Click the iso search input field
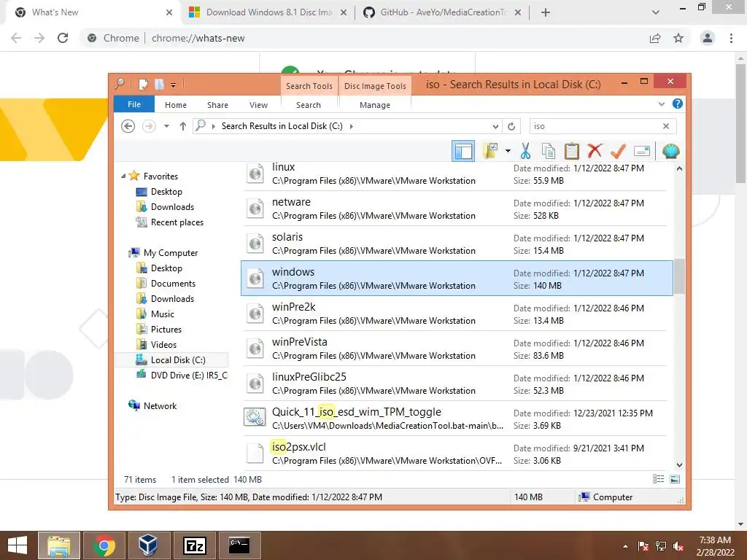 pos(595,126)
